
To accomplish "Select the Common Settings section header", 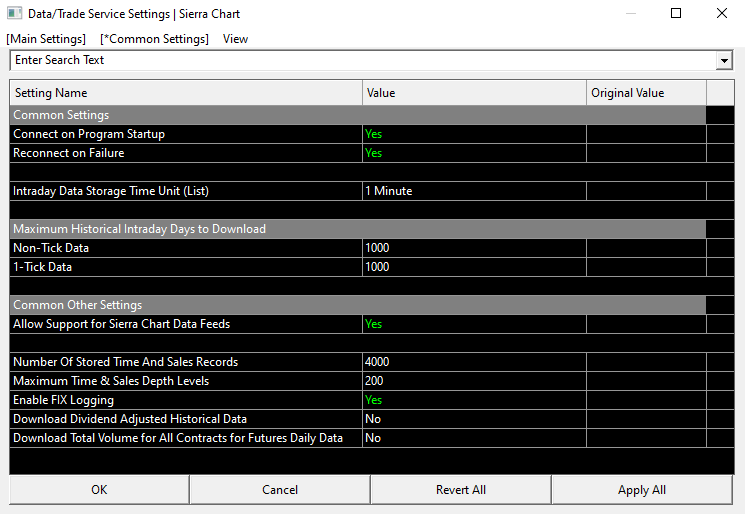I will coord(358,115).
